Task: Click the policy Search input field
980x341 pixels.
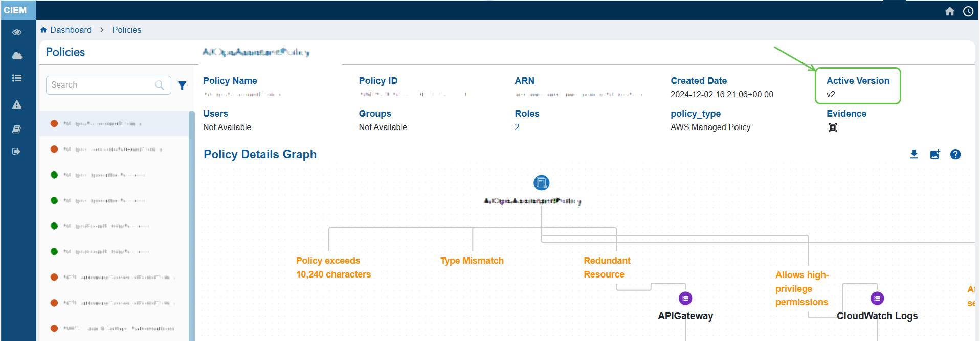Action: 102,85
